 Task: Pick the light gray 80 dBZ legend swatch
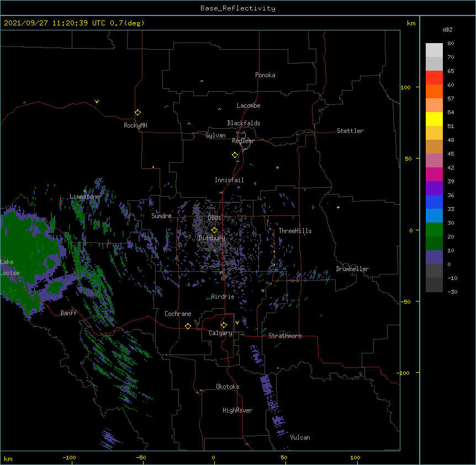(434, 50)
